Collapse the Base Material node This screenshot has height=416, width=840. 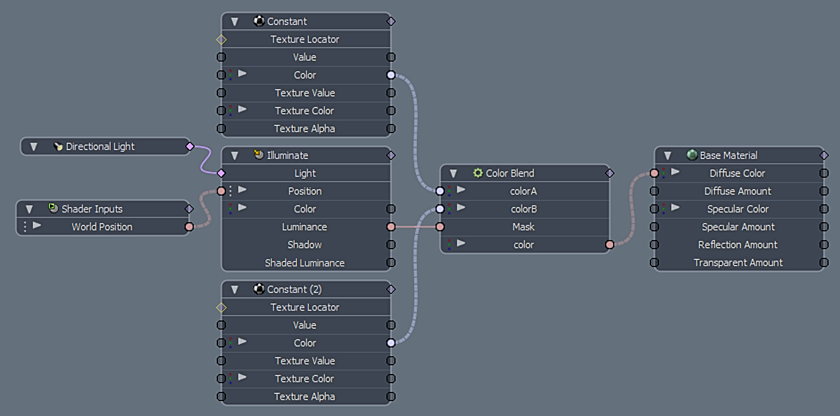tap(668, 156)
